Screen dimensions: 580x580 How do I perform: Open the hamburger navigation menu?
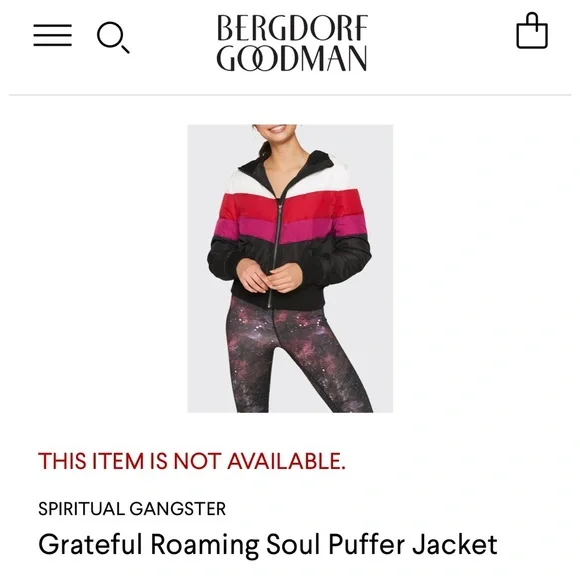coord(53,36)
